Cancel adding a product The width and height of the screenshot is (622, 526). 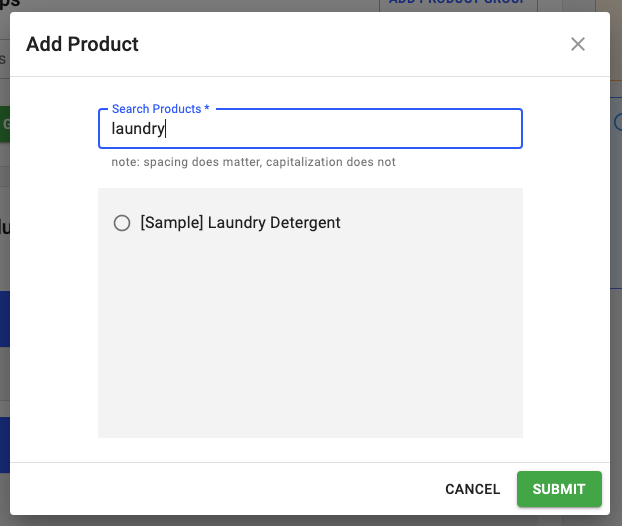pos(472,489)
